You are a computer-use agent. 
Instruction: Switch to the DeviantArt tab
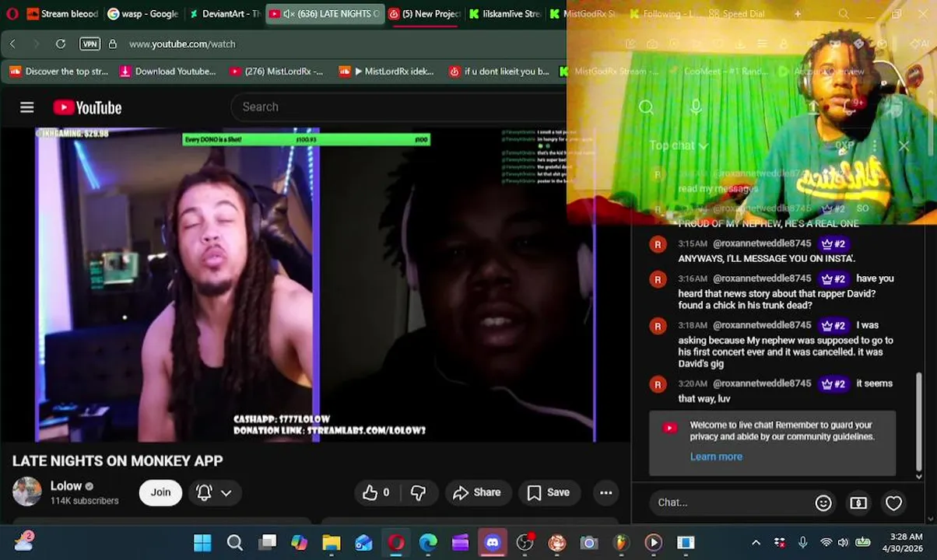(x=224, y=13)
